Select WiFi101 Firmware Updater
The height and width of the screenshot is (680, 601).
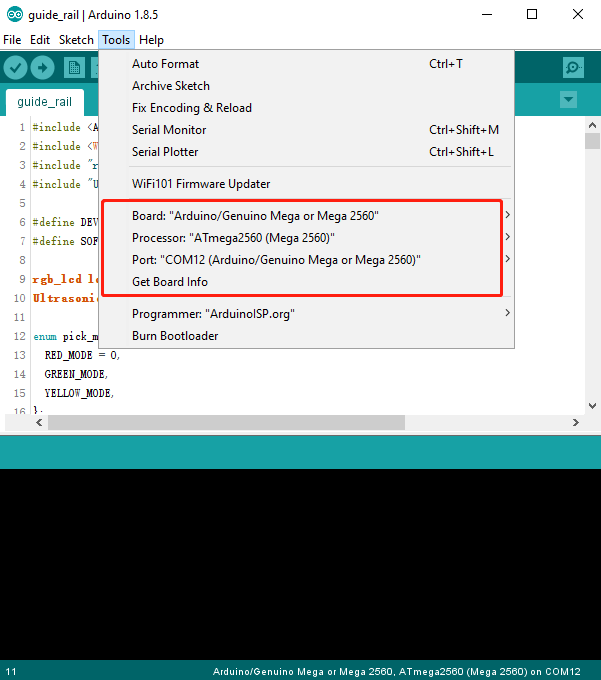click(306, 184)
